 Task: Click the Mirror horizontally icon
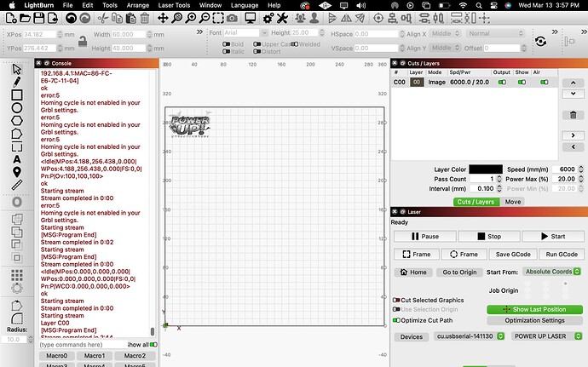346,18
